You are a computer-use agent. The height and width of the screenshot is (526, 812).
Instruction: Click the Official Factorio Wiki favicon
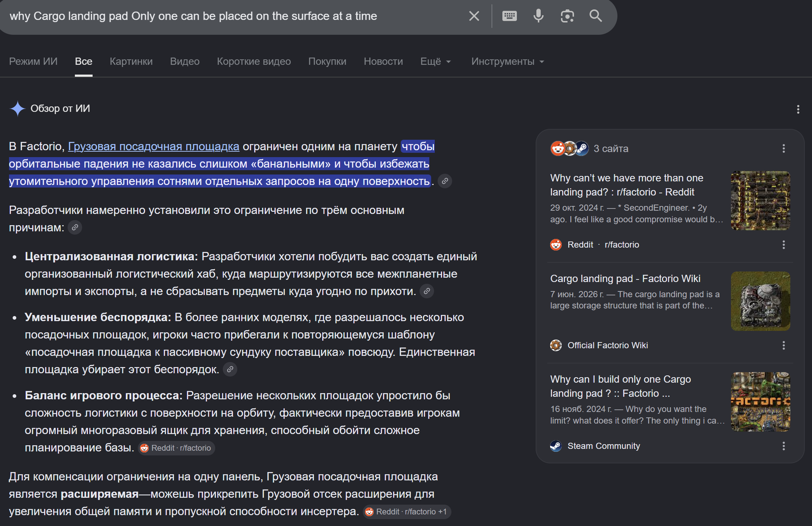(x=556, y=345)
